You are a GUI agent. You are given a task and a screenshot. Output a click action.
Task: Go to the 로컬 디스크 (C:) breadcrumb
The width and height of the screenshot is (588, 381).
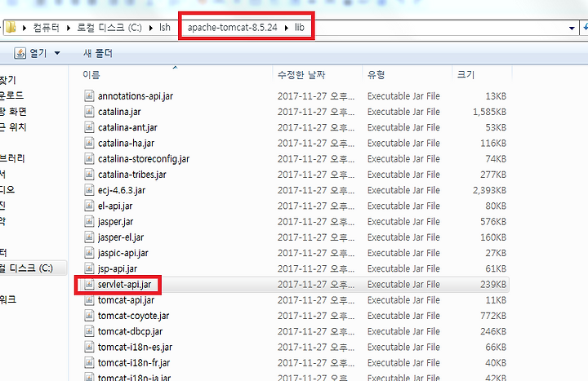[x=109, y=28]
